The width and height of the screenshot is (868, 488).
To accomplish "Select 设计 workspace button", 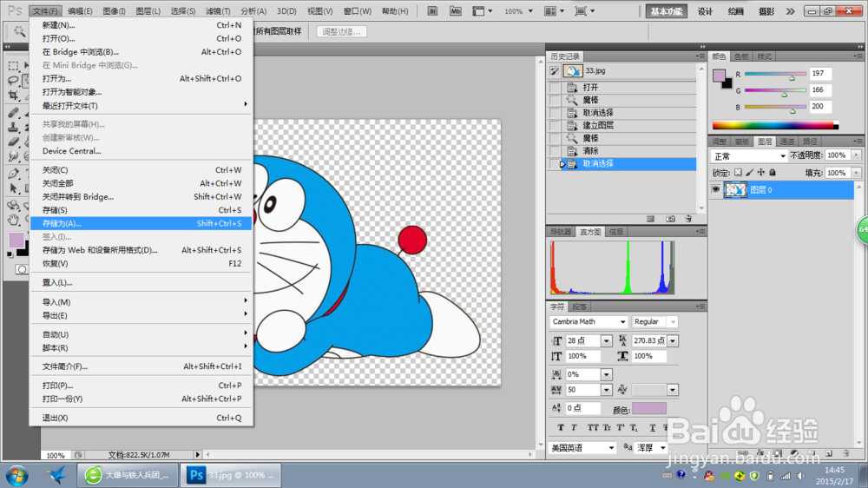I will (705, 11).
